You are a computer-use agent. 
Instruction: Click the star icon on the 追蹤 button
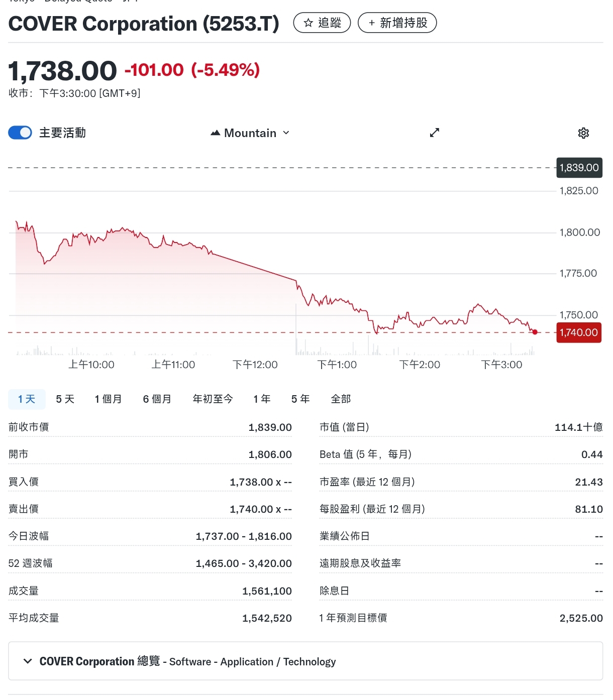[x=309, y=23]
